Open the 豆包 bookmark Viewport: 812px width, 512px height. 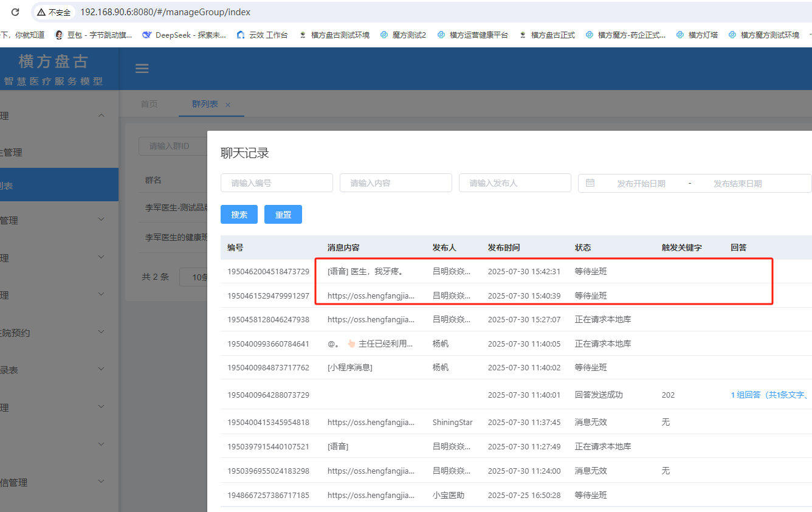coord(94,35)
